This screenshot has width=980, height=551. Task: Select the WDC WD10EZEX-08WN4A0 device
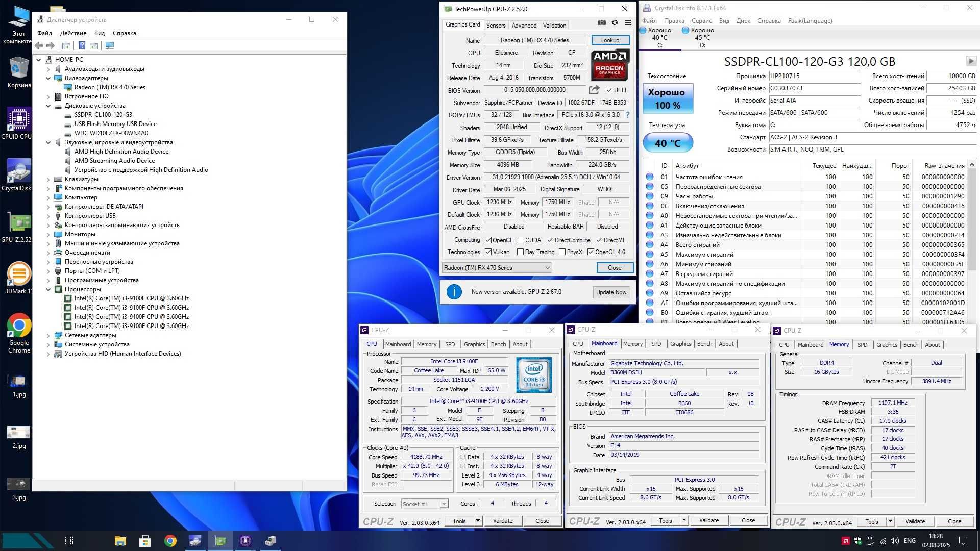(x=111, y=133)
